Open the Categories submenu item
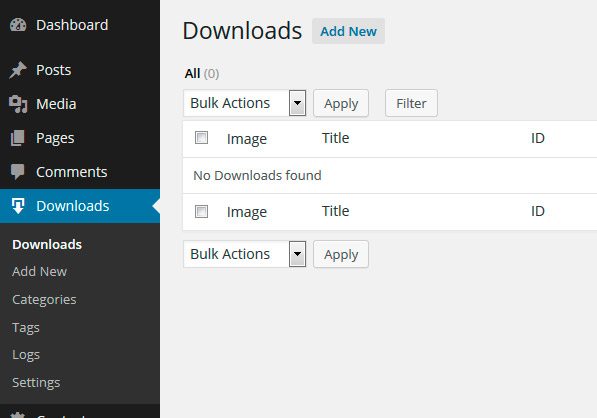597x418 pixels. [x=44, y=300]
